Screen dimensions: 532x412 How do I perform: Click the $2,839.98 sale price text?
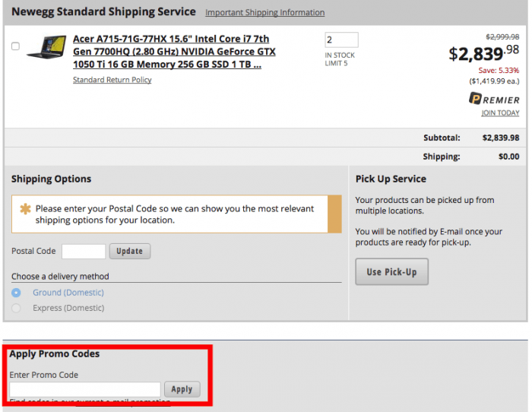[x=483, y=53]
